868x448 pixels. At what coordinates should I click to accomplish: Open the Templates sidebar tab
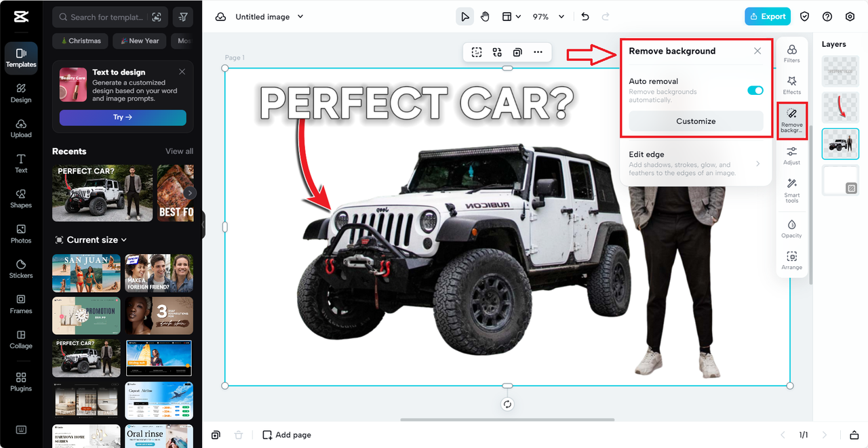coord(21,57)
